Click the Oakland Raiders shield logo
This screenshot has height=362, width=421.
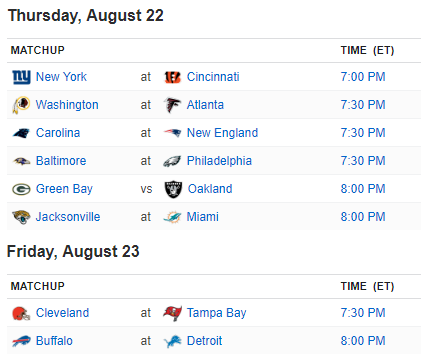tap(173, 189)
